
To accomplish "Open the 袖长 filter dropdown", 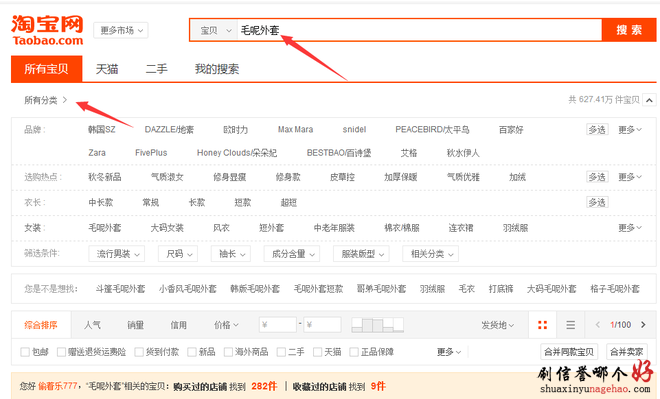I will (231, 254).
